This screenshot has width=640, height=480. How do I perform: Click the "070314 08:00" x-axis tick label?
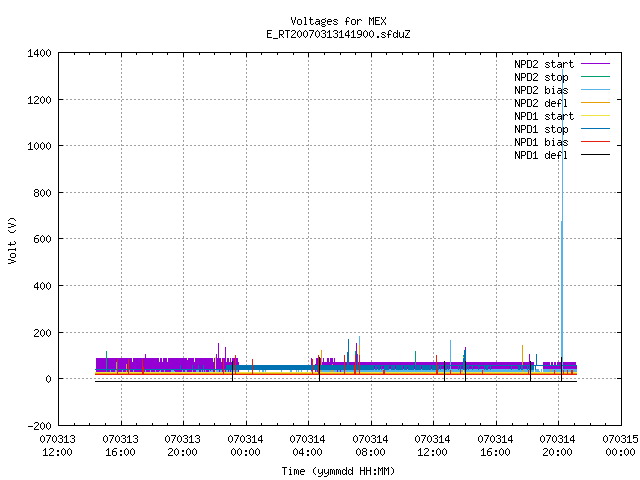point(370,446)
